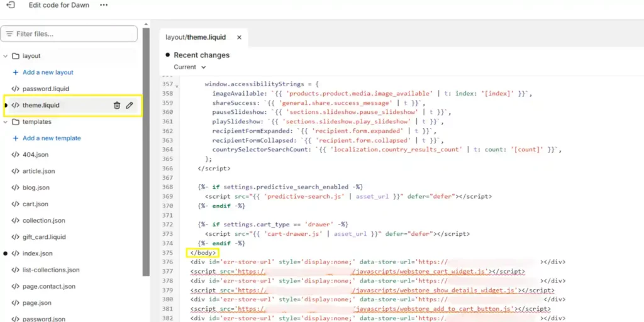
Task: Open the password.liquid layout file
Action: [46, 89]
